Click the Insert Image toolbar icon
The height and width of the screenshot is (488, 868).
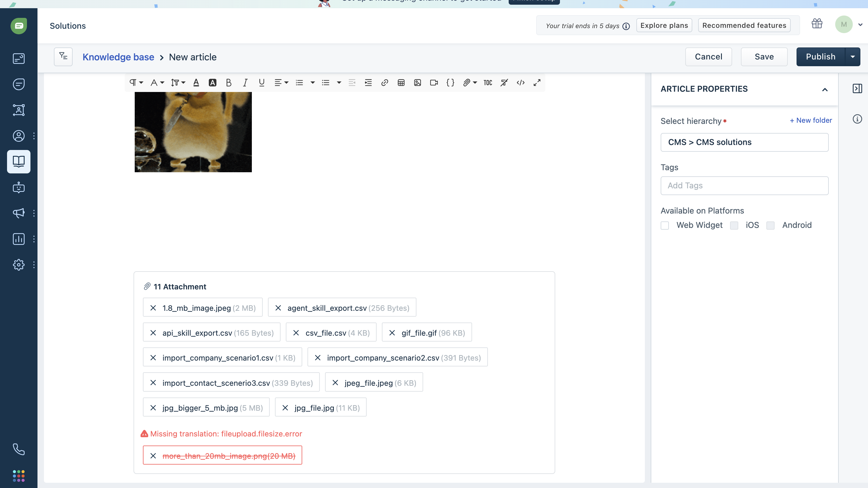[x=418, y=83]
